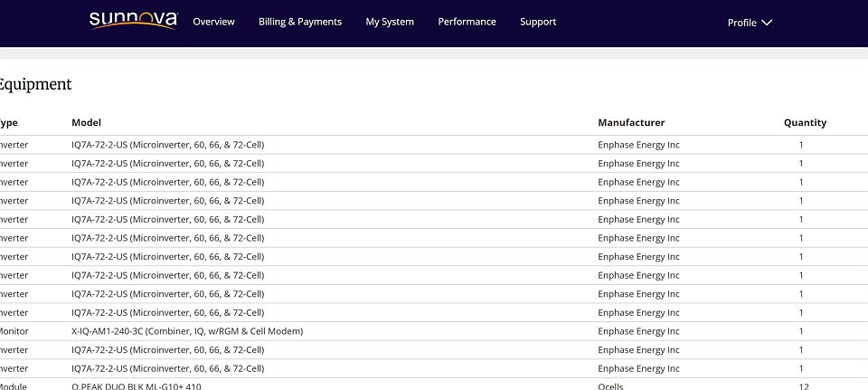Open the Overview page
Viewport: 868px width, 390px height.
(x=213, y=22)
